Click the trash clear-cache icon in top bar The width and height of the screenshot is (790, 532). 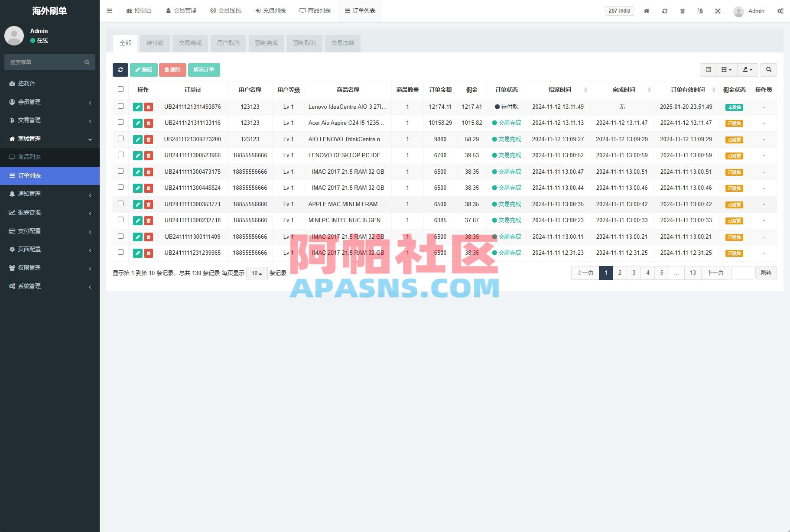[x=683, y=11]
